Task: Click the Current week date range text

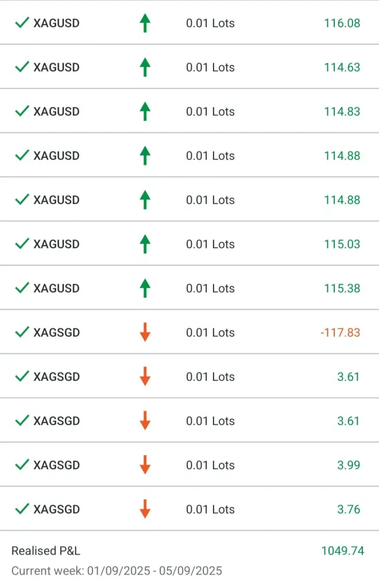Action: point(117,571)
